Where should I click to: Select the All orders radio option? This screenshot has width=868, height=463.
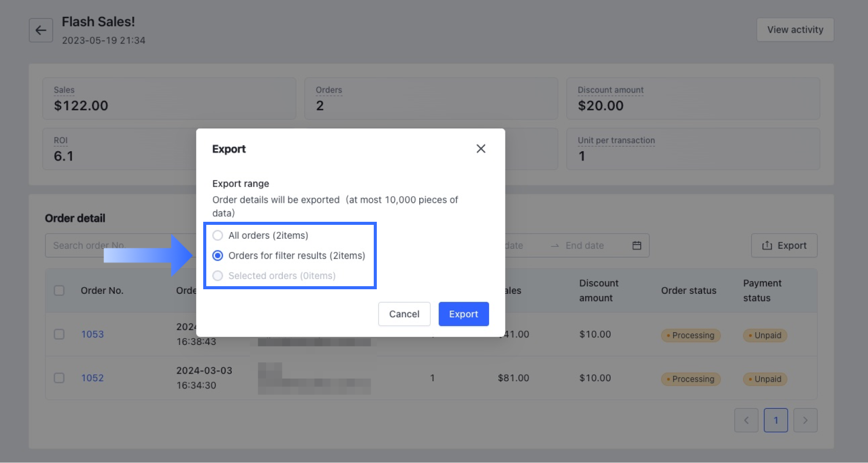click(218, 236)
